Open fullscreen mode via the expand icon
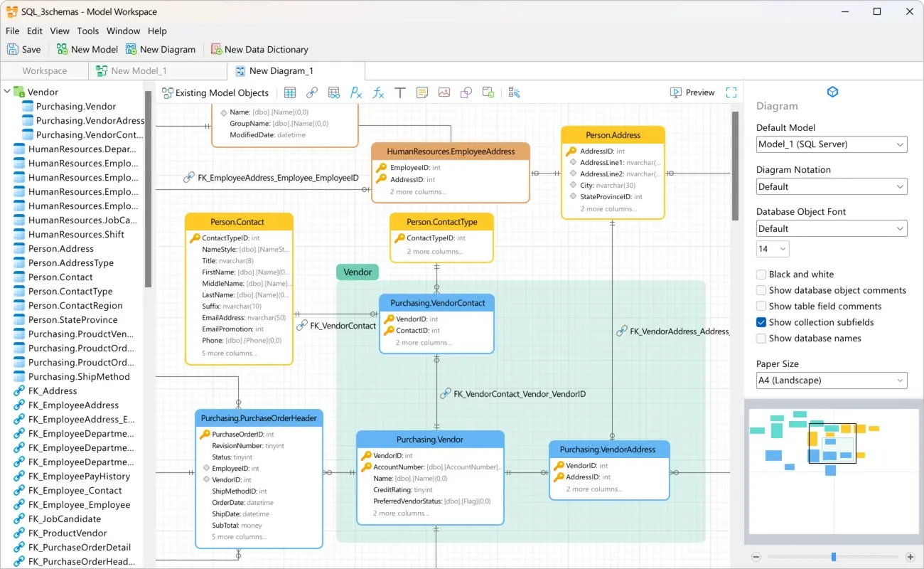The width and height of the screenshot is (924, 569). pyautogui.click(x=732, y=92)
